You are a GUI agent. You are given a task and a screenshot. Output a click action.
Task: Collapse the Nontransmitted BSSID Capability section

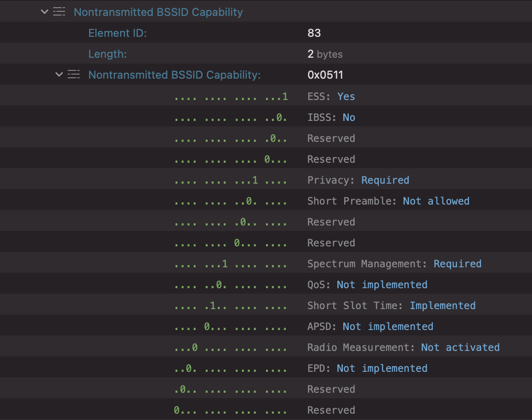click(44, 12)
